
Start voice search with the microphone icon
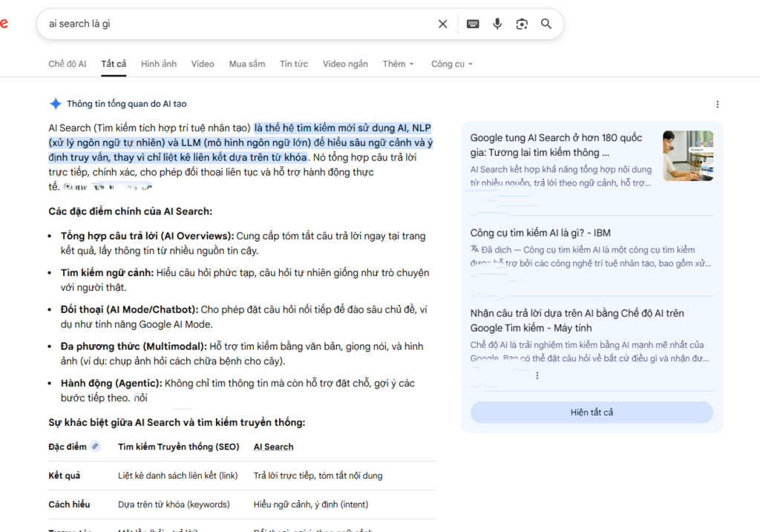tap(497, 24)
